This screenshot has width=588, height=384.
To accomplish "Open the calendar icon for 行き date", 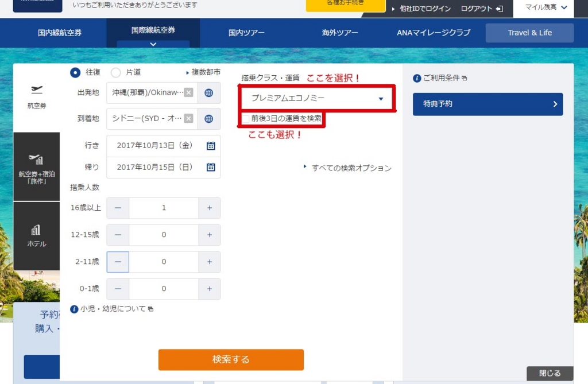I will pos(211,145).
